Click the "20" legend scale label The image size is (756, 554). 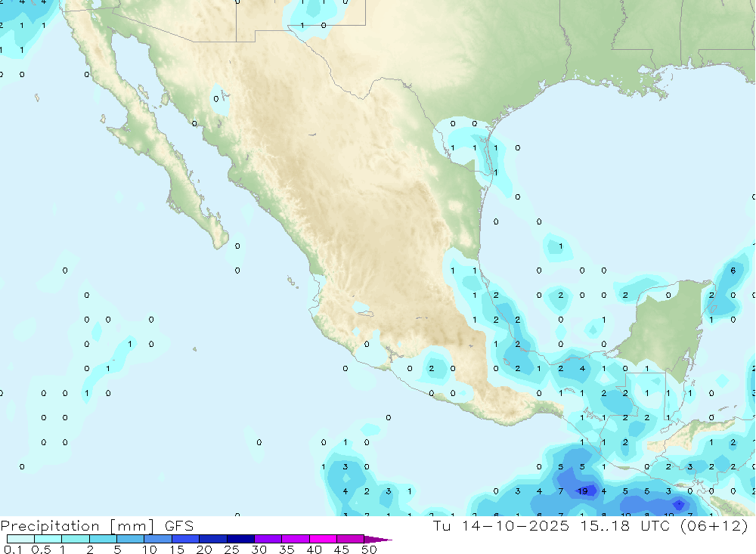204,549
